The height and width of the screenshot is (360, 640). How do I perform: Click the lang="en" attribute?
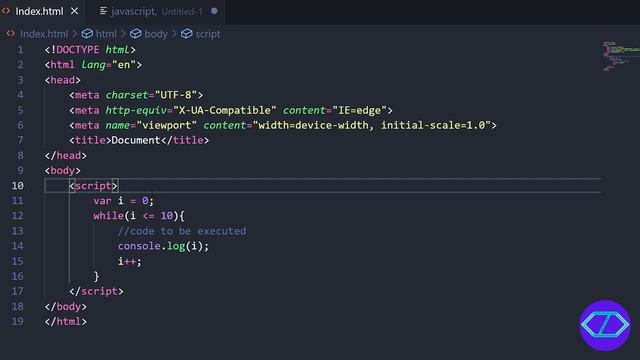click(108, 65)
